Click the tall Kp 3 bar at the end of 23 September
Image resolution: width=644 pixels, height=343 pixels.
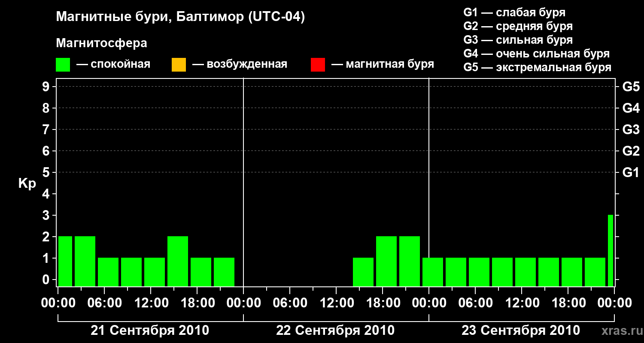coord(611,250)
